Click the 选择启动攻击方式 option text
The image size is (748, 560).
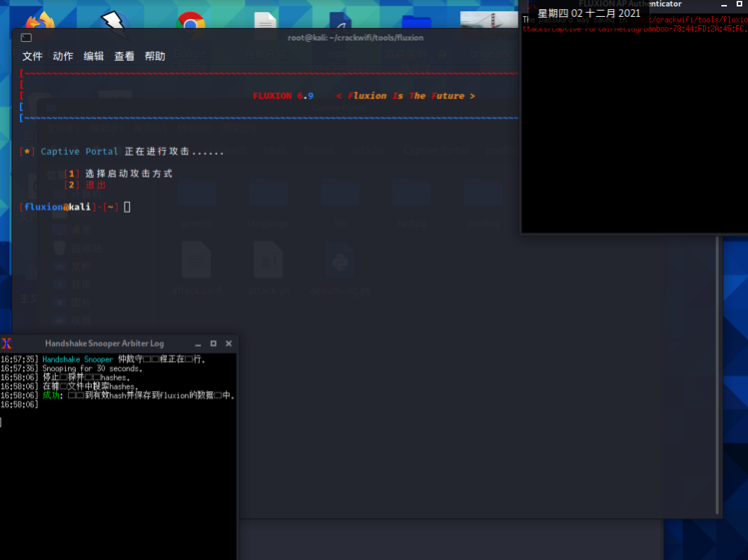tap(129, 174)
